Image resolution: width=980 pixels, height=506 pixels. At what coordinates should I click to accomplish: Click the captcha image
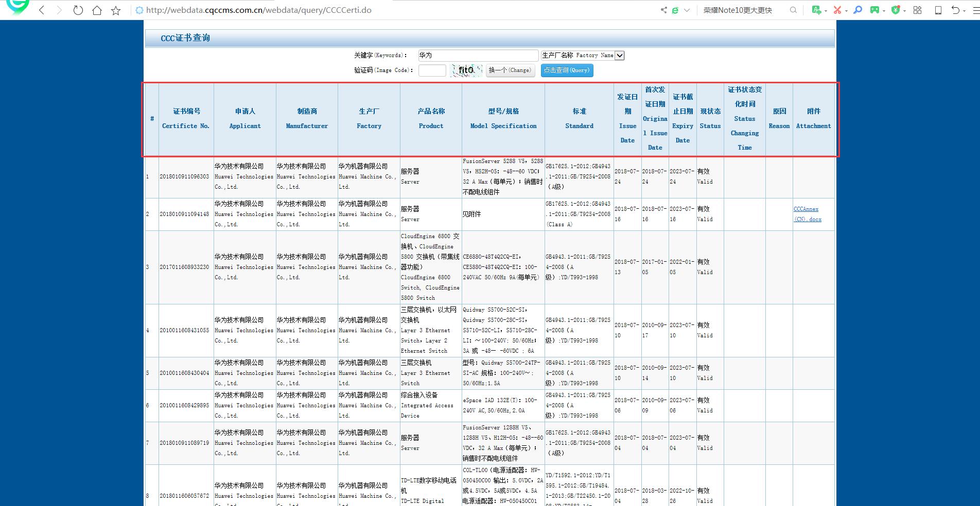pyautogui.click(x=466, y=70)
